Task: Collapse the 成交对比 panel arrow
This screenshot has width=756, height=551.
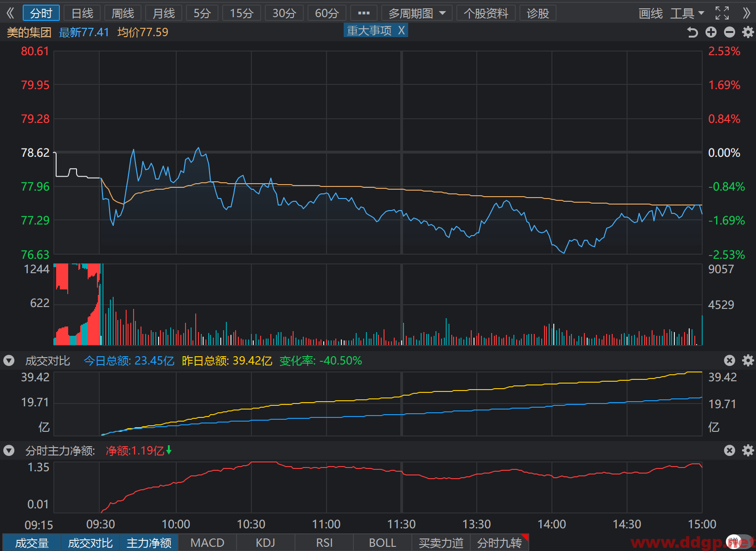Action: click(9, 360)
